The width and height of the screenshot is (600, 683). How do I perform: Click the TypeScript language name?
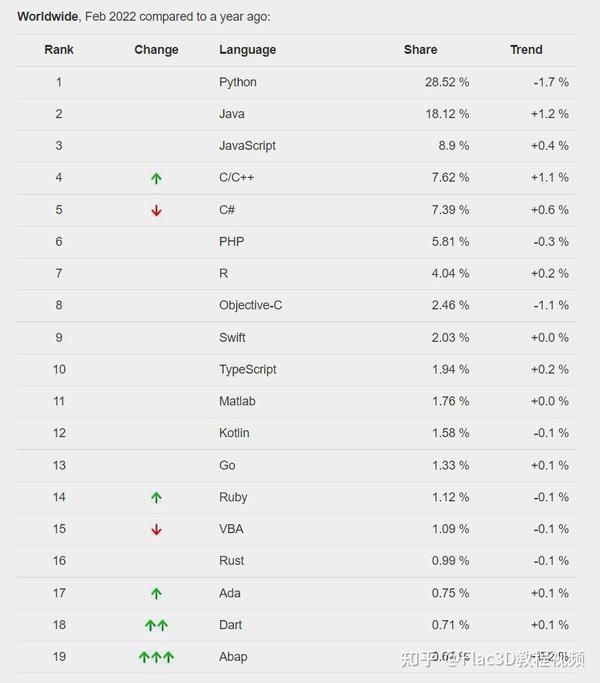(248, 369)
